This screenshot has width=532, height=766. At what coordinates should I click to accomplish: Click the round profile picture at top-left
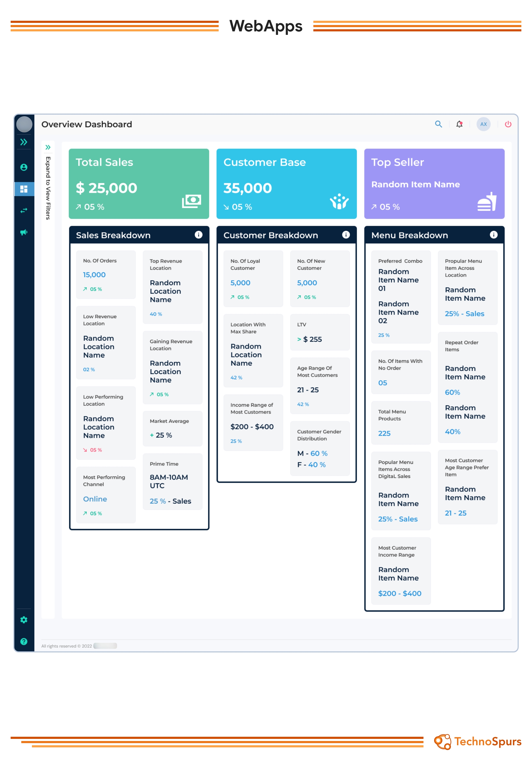pyautogui.click(x=24, y=124)
